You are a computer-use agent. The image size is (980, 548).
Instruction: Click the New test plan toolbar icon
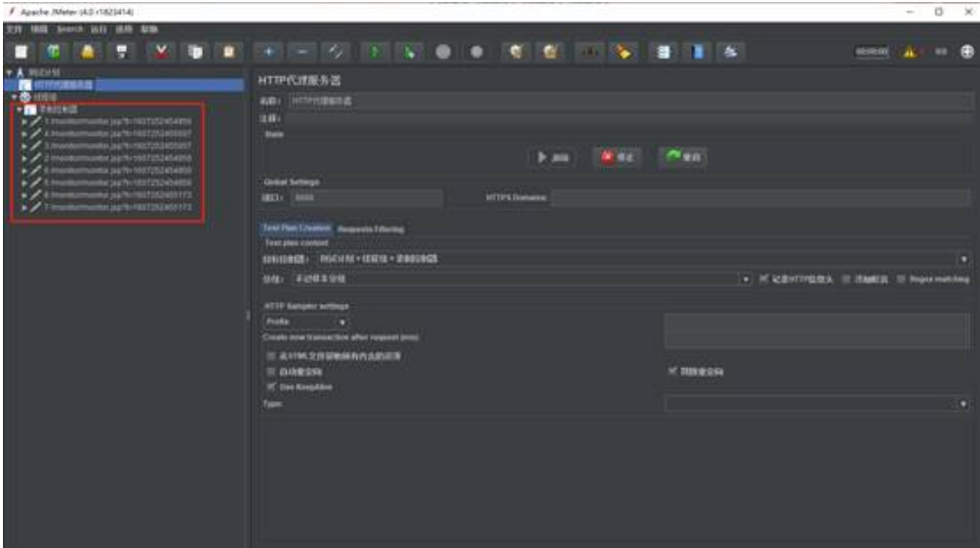tap(21, 52)
